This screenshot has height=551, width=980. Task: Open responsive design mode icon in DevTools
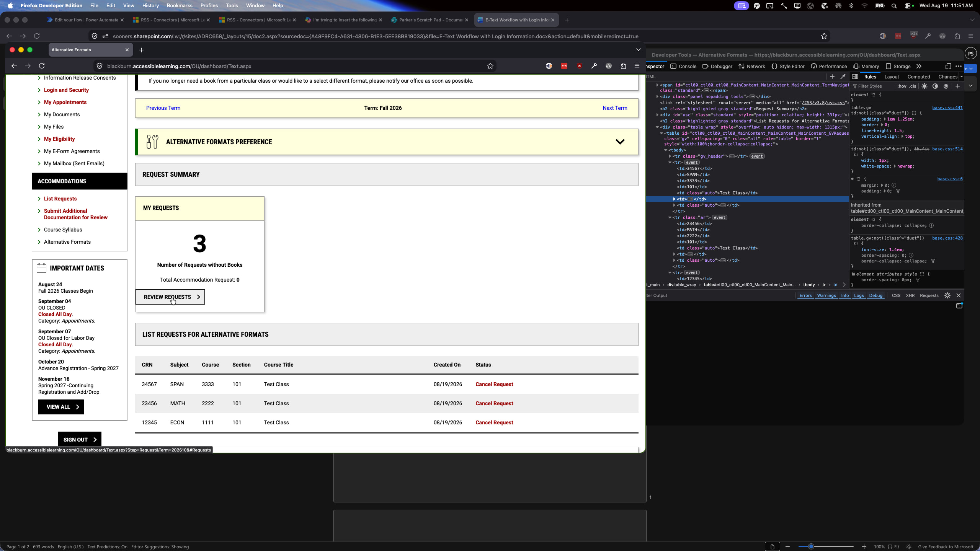point(948,66)
